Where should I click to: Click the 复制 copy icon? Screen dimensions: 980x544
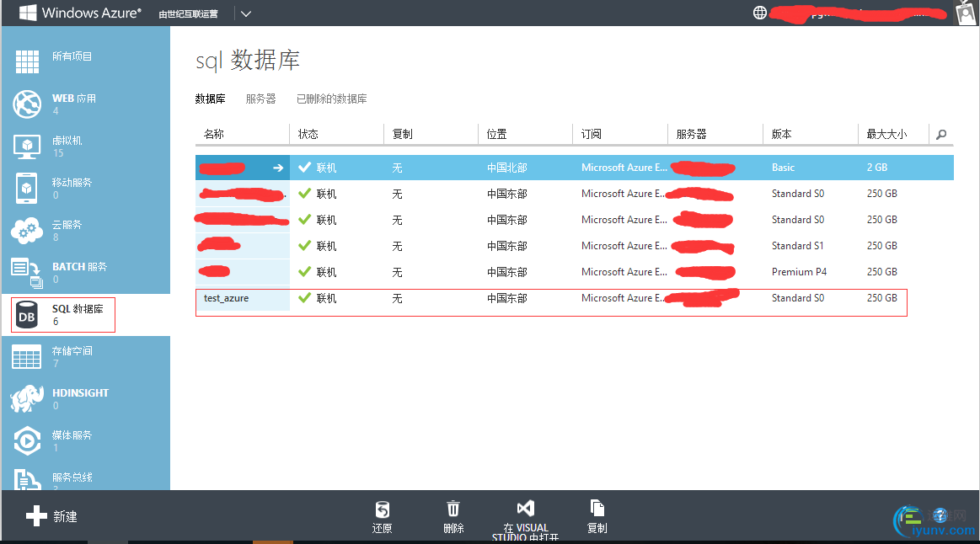(x=597, y=508)
